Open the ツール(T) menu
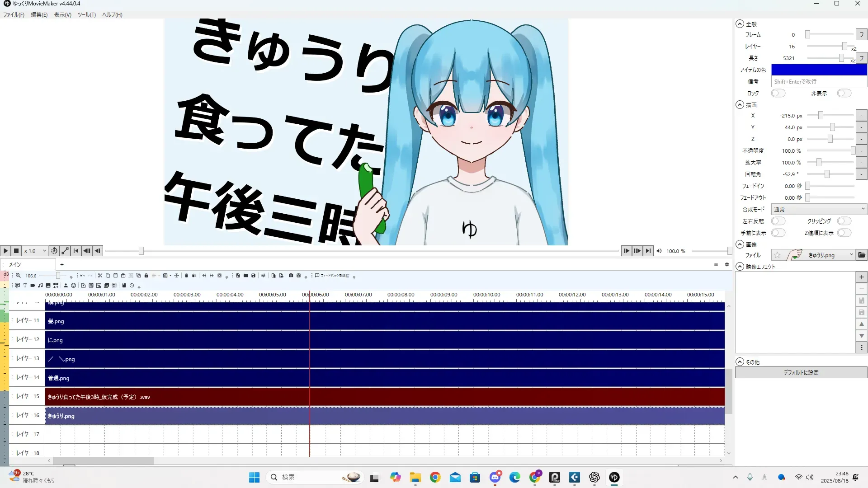This screenshot has height=488, width=868. click(86, 15)
